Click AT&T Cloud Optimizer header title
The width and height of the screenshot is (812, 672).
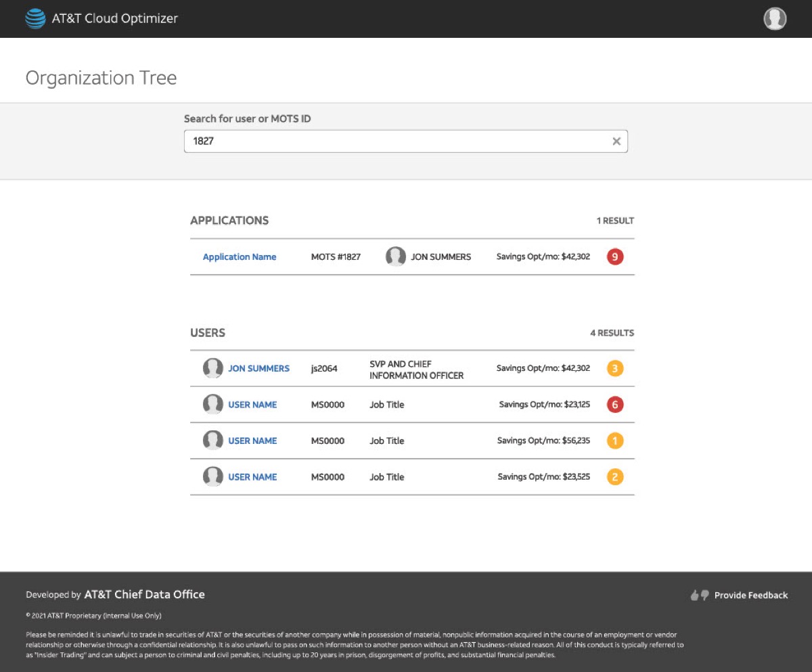[x=115, y=18]
